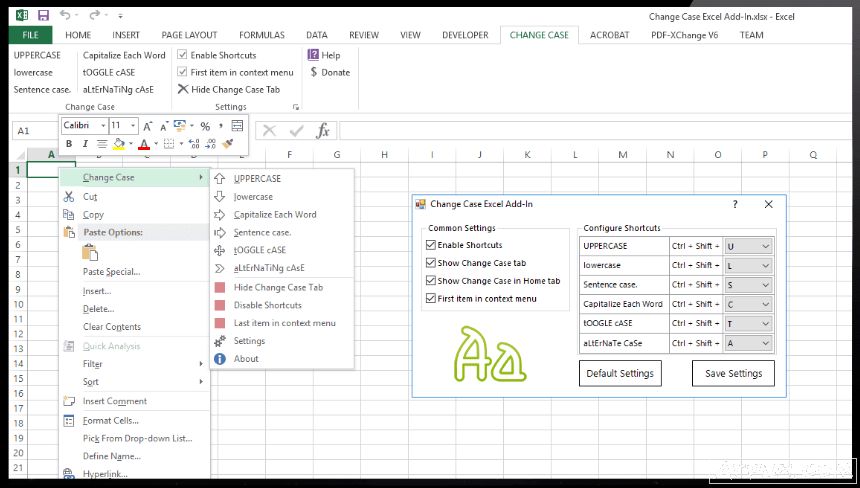The height and width of the screenshot is (488, 860).
Task: Open the font size 11 dropdown
Action: [x=133, y=126]
